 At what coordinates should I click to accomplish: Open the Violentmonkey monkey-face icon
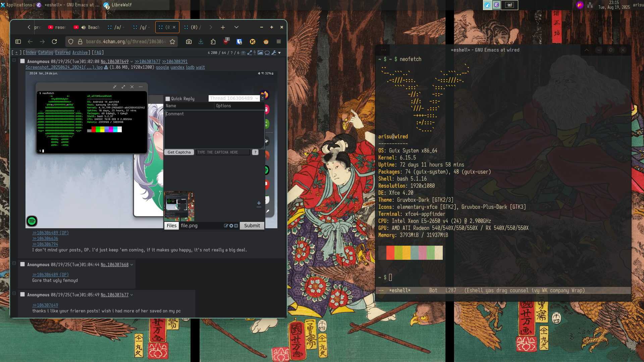pyautogui.click(x=266, y=42)
